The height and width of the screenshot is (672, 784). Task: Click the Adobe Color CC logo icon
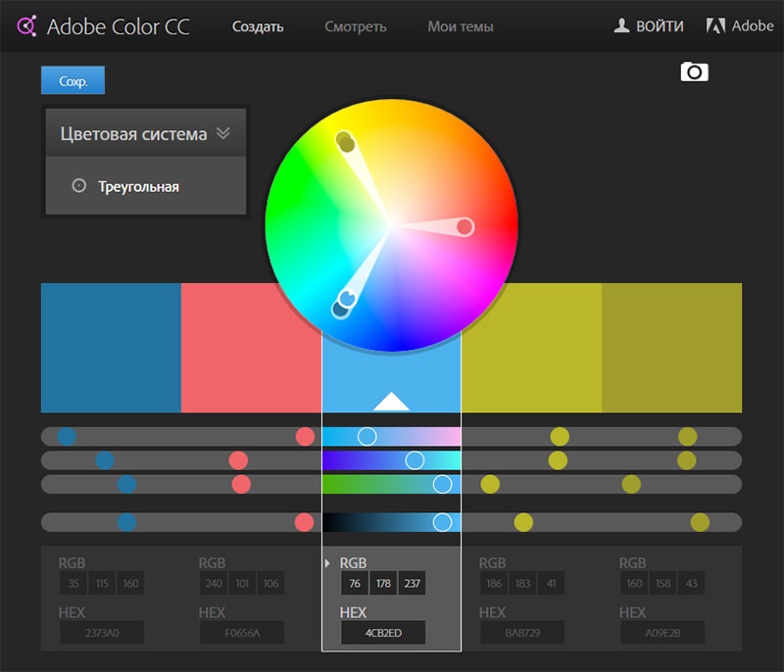click(27, 26)
